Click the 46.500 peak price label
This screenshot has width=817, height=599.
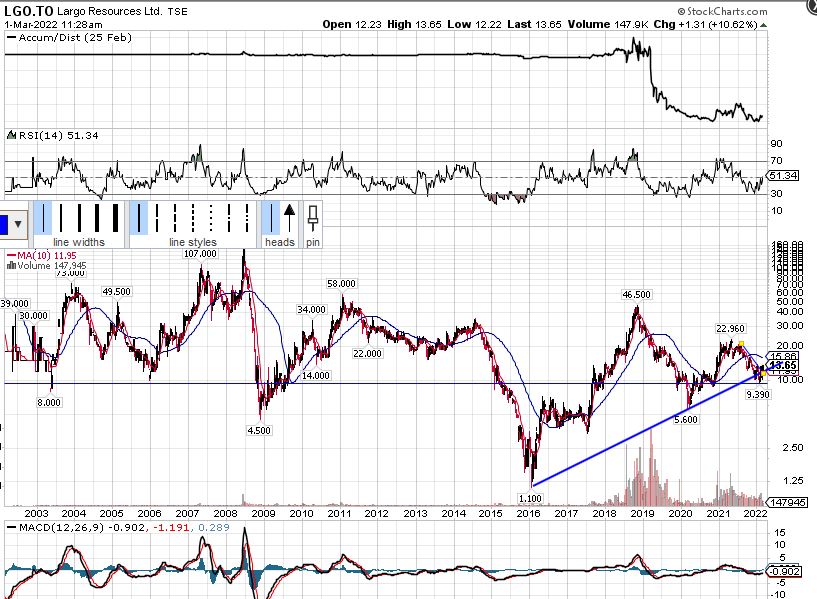click(x=636, y=295)
